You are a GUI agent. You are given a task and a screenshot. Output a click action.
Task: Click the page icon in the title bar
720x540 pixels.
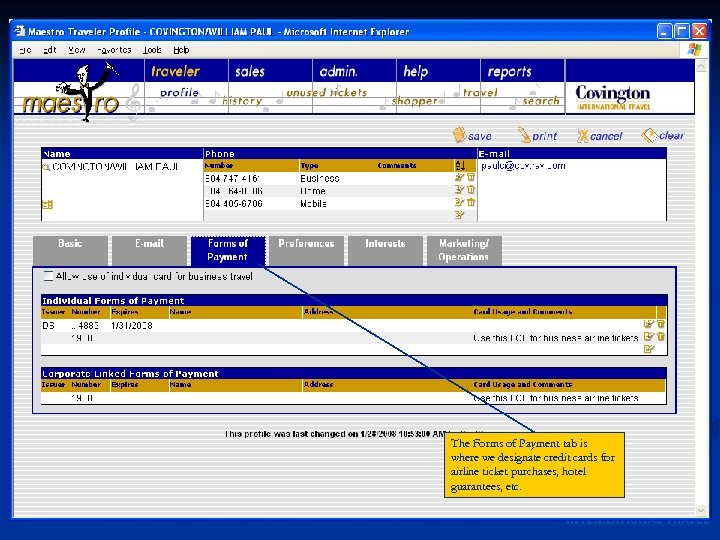click(x=20, y=31)
